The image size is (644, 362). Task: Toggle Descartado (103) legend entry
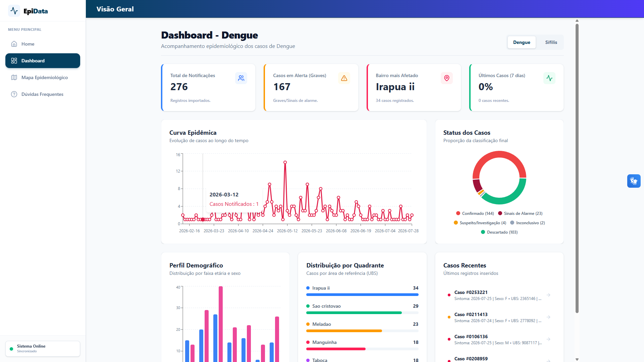pyautogui.click(x=499, y=232)
